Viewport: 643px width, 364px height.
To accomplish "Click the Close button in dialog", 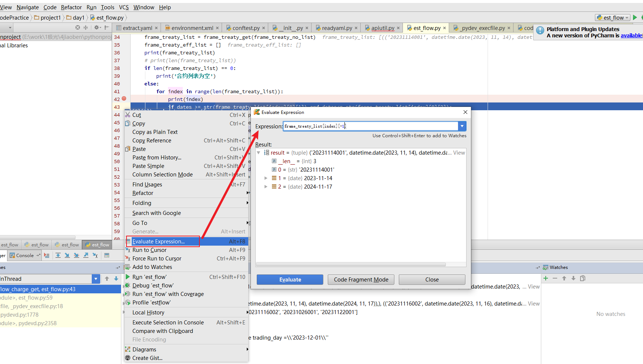I will point(432,280).
